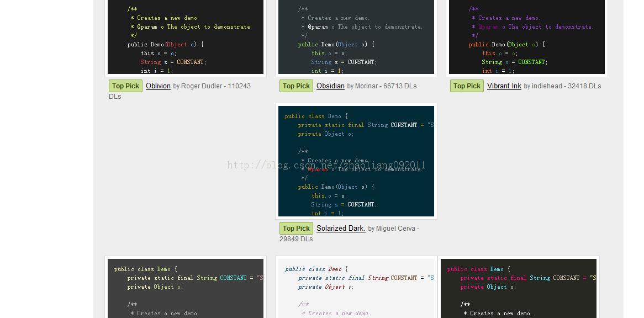Select the Vibrant Ink theme code preview thumbnail

coord(527,37)
